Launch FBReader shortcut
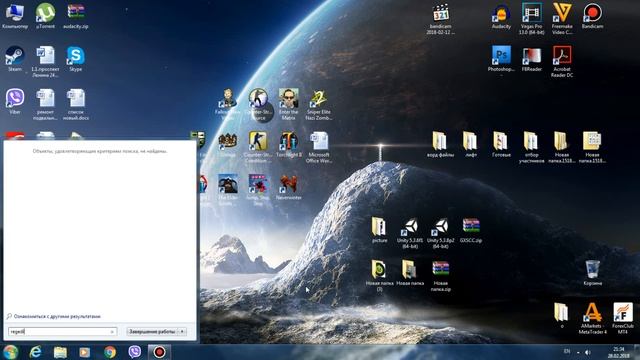The width and height of the screenshot is (640, 360). click(x=531, y=59)
